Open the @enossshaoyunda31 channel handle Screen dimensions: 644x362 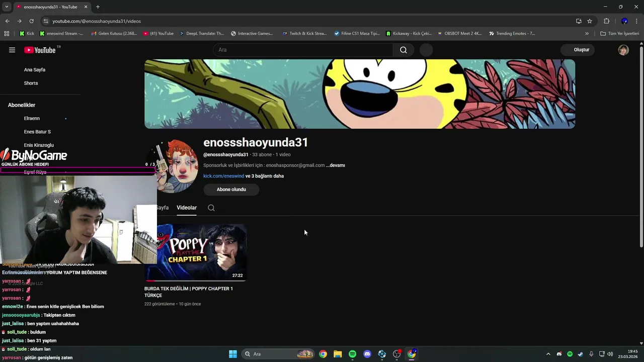click(x=226, y=154)
